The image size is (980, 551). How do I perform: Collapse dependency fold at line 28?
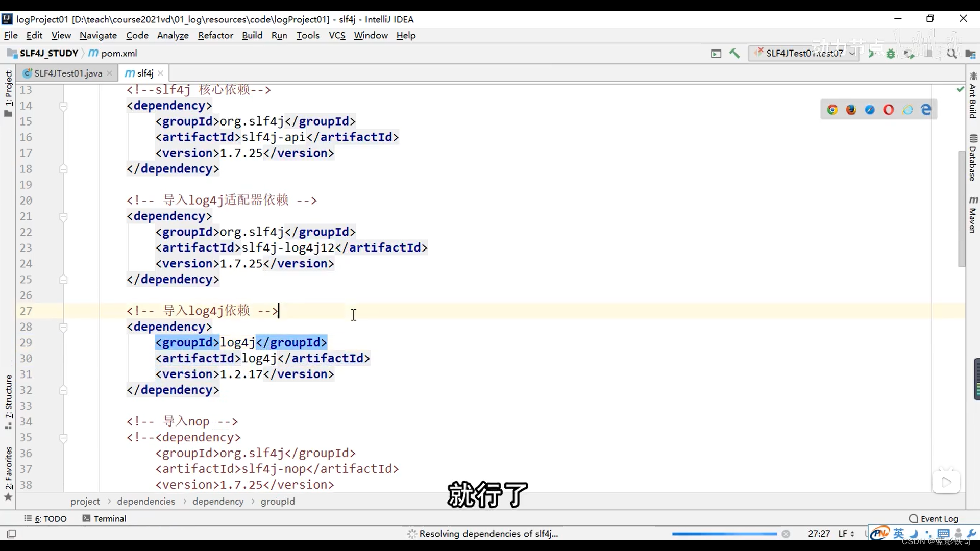click(63, 327)
